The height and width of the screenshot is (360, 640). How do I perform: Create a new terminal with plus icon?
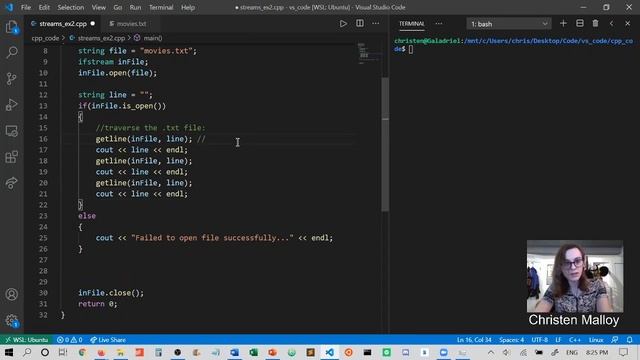pos(563,24)
